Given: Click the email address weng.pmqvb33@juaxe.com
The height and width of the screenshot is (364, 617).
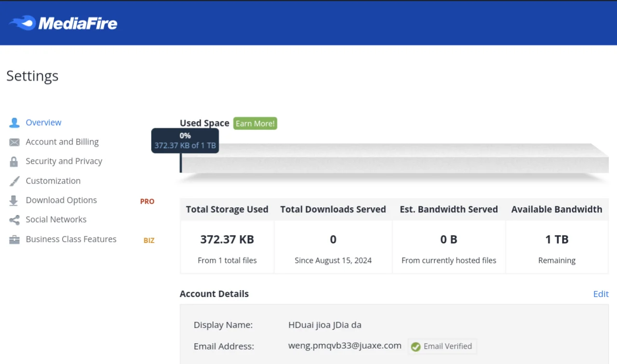Looking at the screenshot, I should tap(345, 346).
